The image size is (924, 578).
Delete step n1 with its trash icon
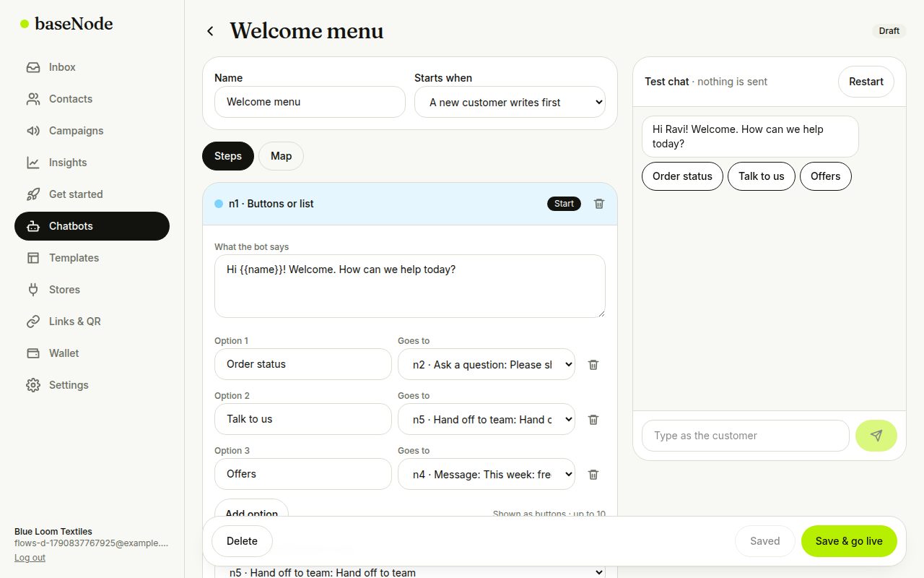pyautogui.click(x=599, y=204)
